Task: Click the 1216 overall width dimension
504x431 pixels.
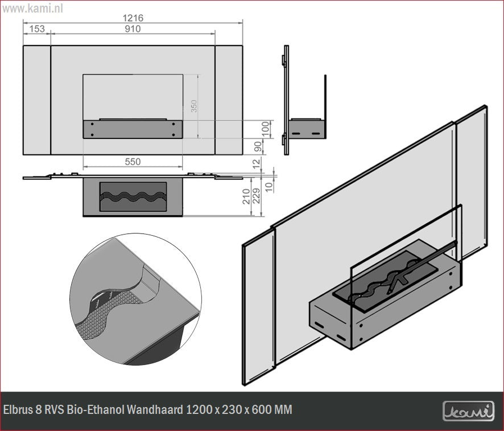Action: click(x=133, y=18)
